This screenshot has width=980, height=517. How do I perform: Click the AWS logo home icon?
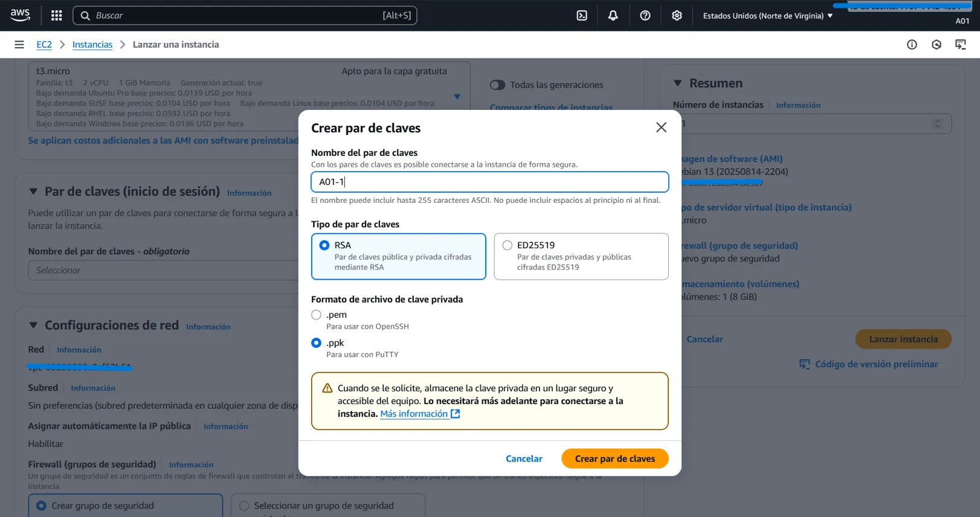[21, 16]
